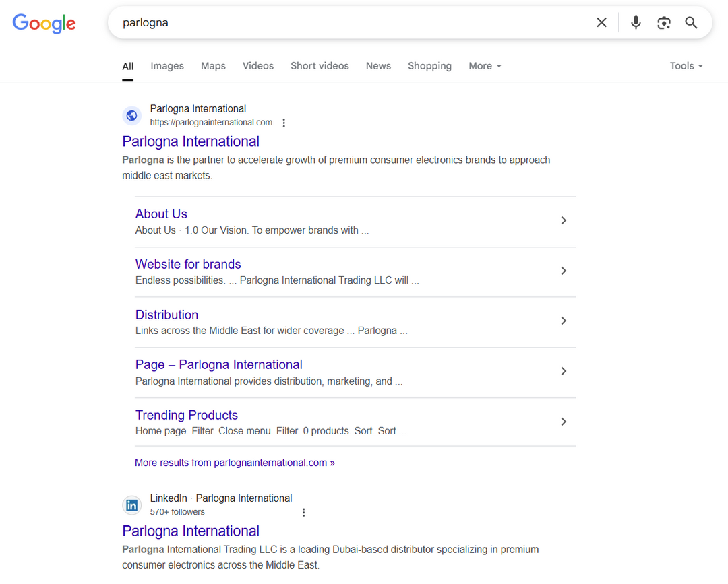Click the LinkedIn favicon icon

coord(132,505)
